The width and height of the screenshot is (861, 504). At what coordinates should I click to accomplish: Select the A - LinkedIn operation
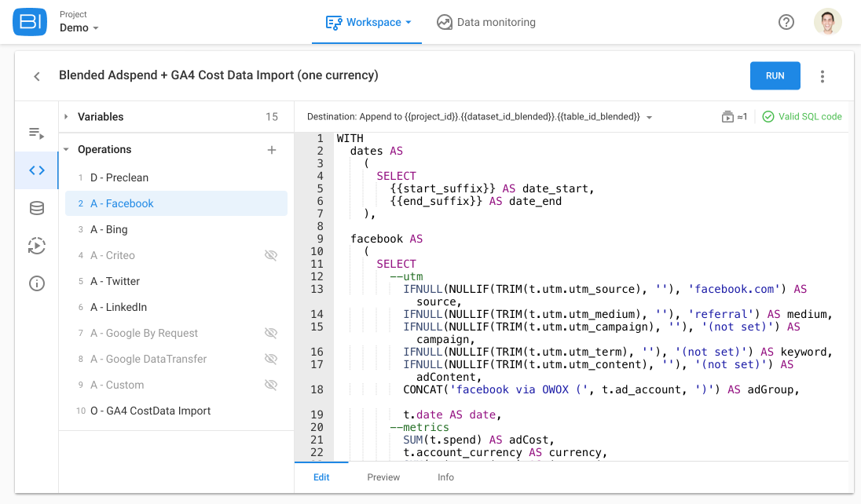pyautogui.click(x=176, y=307)
